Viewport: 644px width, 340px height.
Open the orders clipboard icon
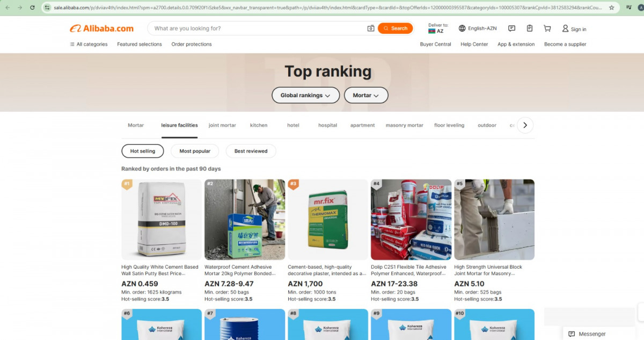click(529, 28)
